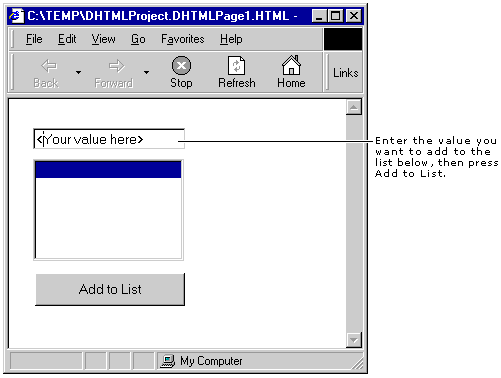This screenshot has width=501, height=378.
Task: Click the Internet Explorer title bar icon
Action: (x=16, y=16)
